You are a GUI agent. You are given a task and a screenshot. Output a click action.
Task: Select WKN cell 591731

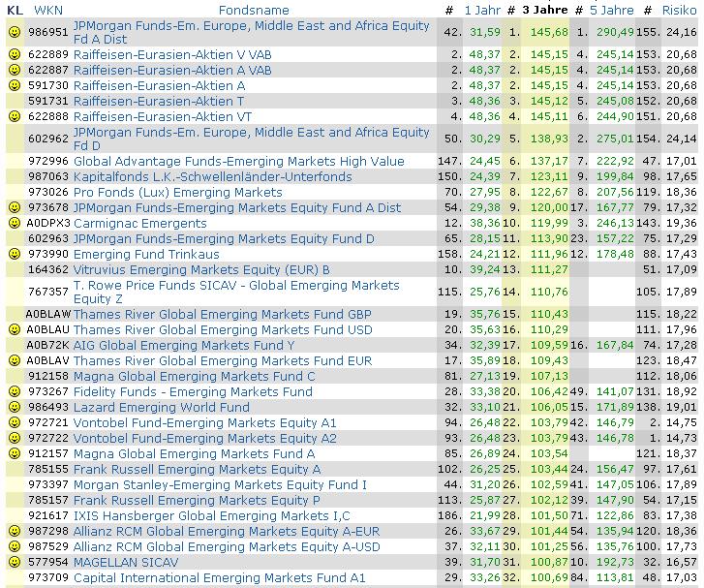48,101
